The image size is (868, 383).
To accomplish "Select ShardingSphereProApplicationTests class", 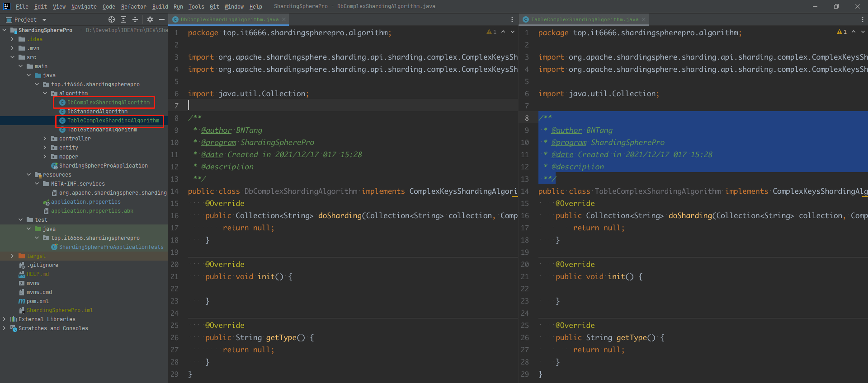I will point(111,247).
